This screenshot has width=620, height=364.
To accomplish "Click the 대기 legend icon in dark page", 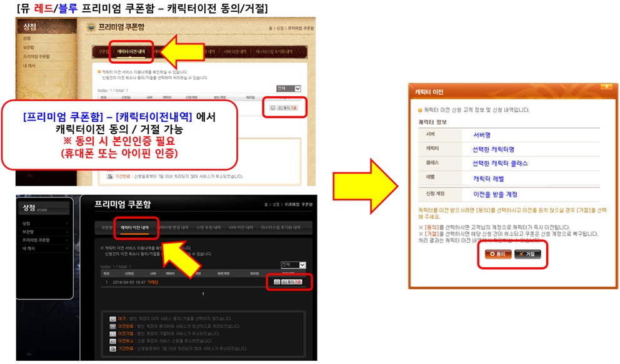I will click(112, 319).
